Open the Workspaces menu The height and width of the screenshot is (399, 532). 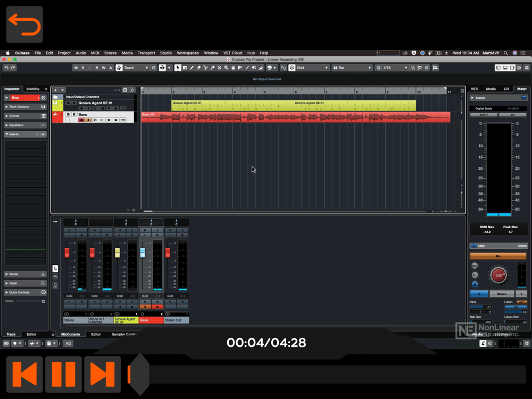coord(188,53)
